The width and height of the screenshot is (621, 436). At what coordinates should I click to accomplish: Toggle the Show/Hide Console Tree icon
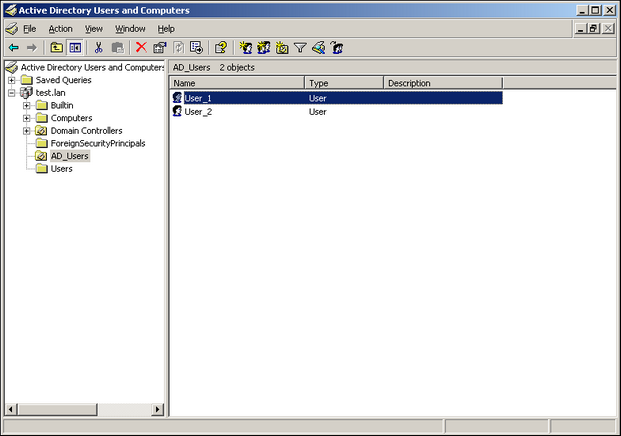(x=75, y=47)
